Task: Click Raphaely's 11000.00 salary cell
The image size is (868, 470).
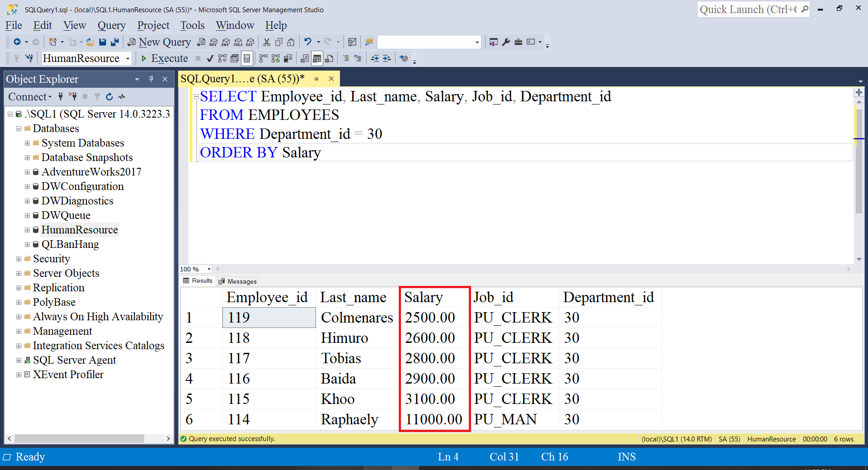Action: pyautogui.click(x=433, y=419)
